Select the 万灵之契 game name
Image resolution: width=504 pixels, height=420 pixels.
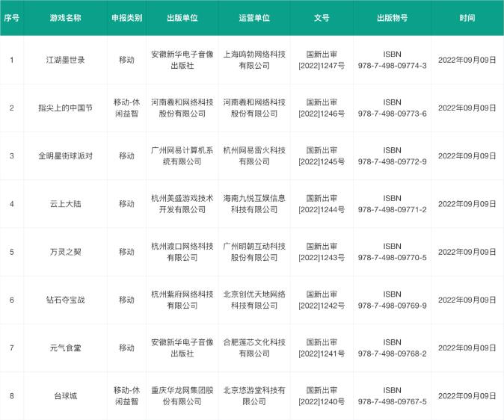[x=66, y=252]
